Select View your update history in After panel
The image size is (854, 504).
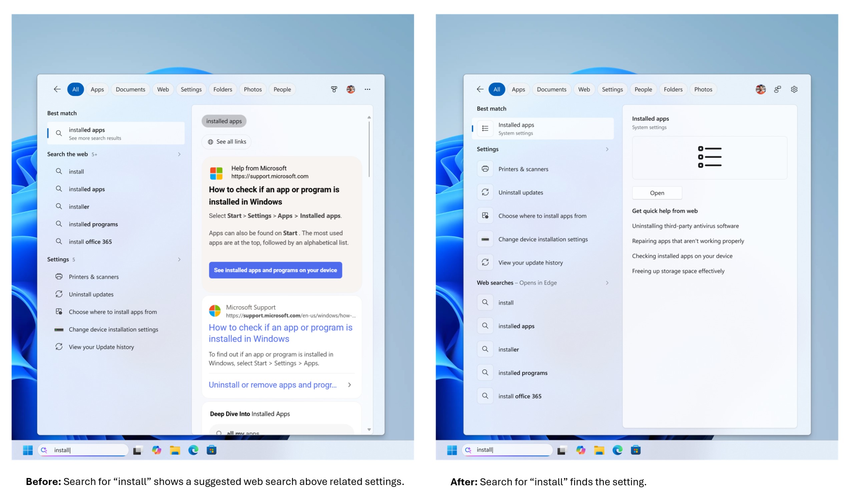543,263
